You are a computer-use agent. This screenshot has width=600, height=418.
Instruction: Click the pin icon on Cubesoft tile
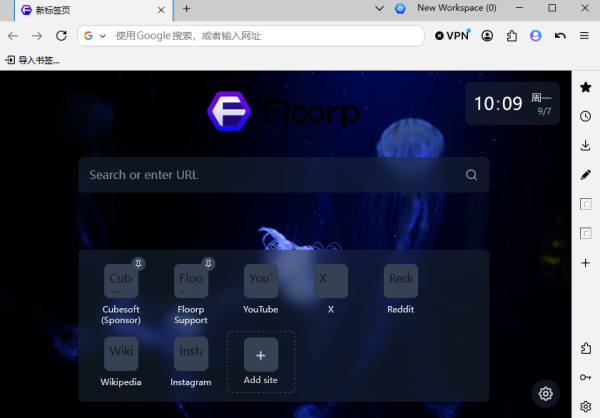click(139, 263)
